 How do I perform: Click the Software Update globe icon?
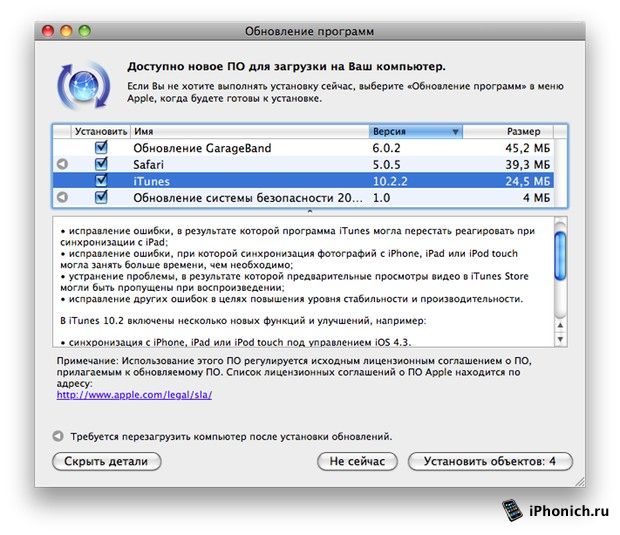[84, 85]
